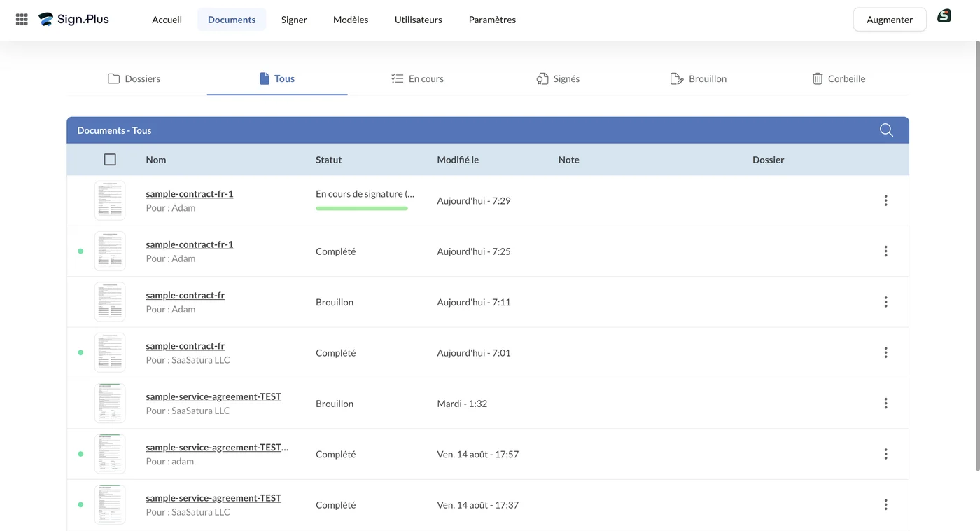Open options menu for 17:57 document
The height and width of the screenshot is (531, 980).
(885, 454)
